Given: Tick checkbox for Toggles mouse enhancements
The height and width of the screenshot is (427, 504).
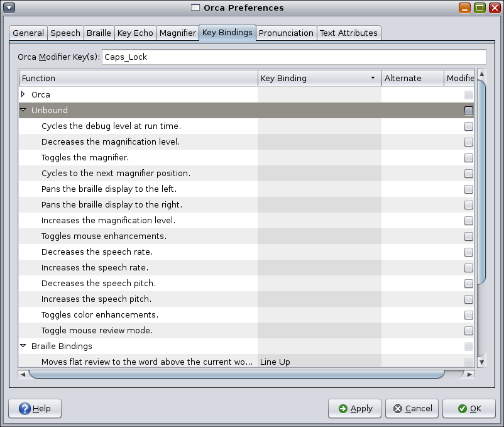Looking at the screenshot, I should [469, 236].
